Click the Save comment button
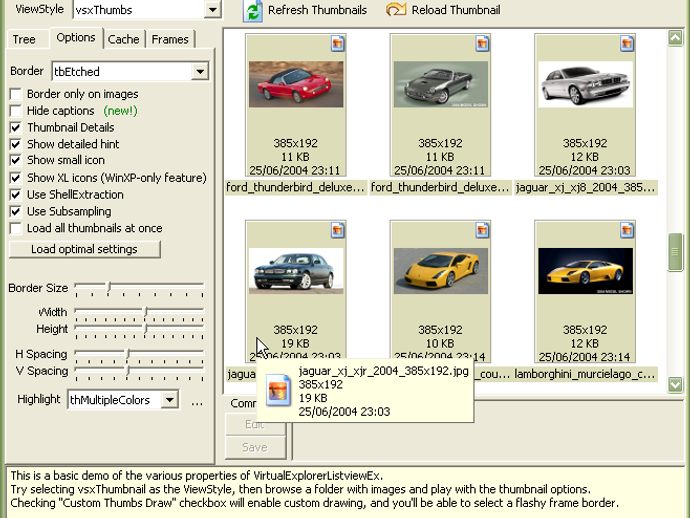 click(x=255, y=447)
